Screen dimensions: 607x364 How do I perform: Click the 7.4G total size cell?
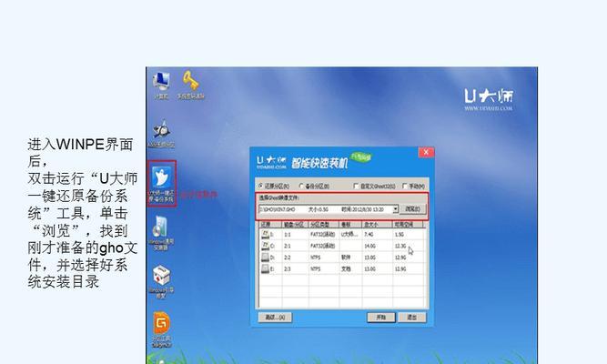[x=369, y=235]
